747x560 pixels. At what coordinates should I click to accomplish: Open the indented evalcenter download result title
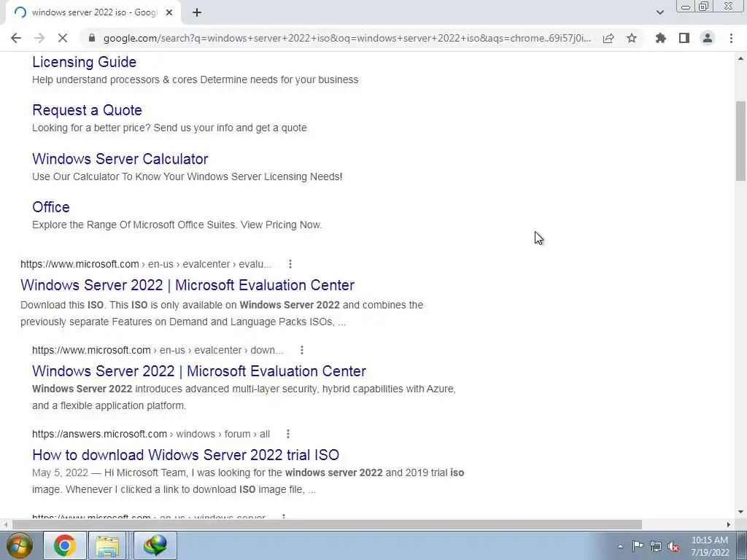pyautogui.click(x=199, y=371)
